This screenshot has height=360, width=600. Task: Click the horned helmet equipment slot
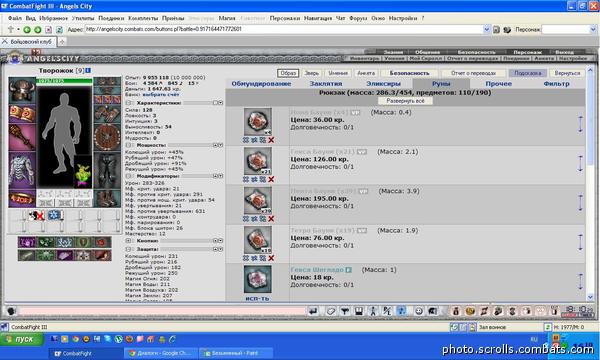(22, 90)
